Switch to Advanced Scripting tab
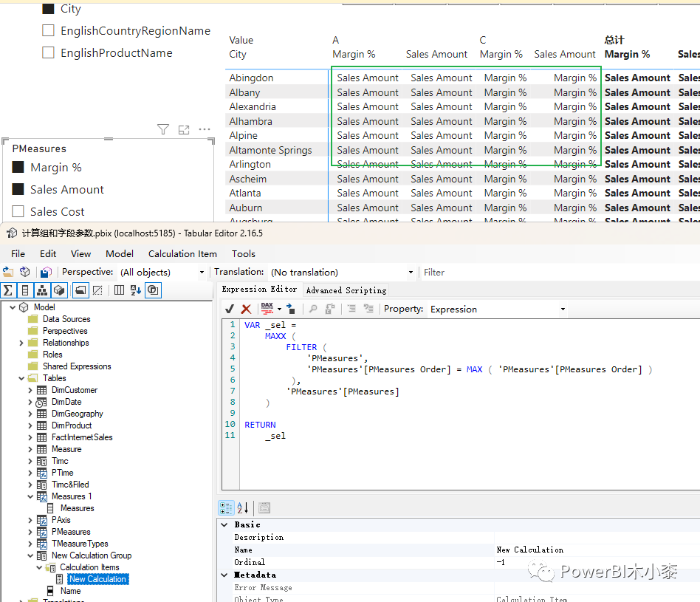 click(346, 290)
